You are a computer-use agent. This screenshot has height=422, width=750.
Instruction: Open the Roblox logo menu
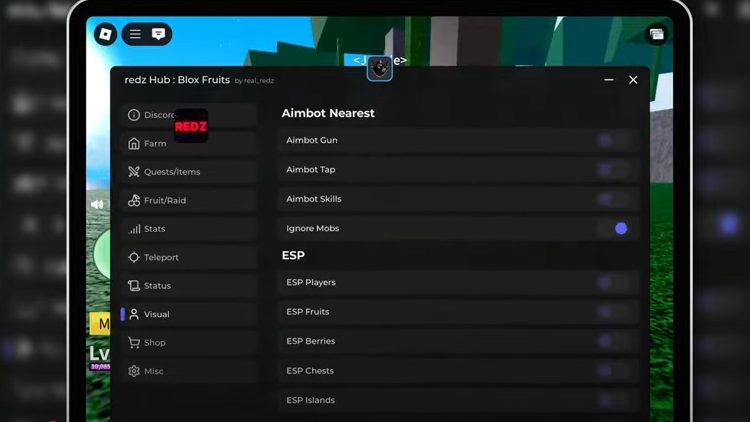click(x=105, y=34)
